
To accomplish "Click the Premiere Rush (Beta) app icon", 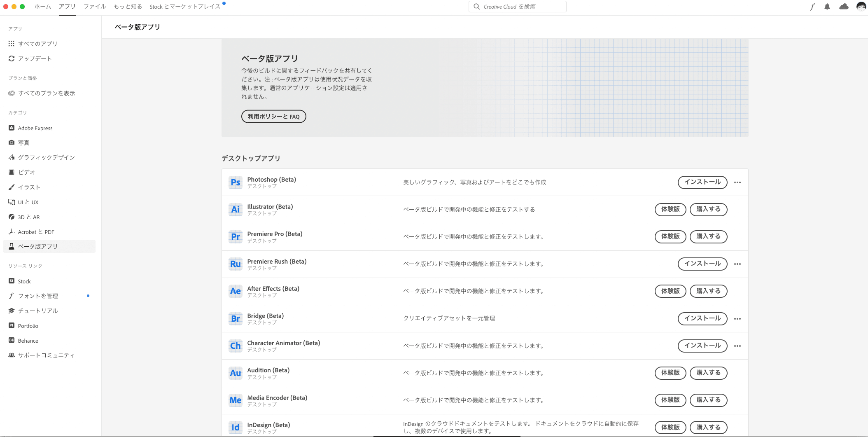I will (x=236, y=264).
